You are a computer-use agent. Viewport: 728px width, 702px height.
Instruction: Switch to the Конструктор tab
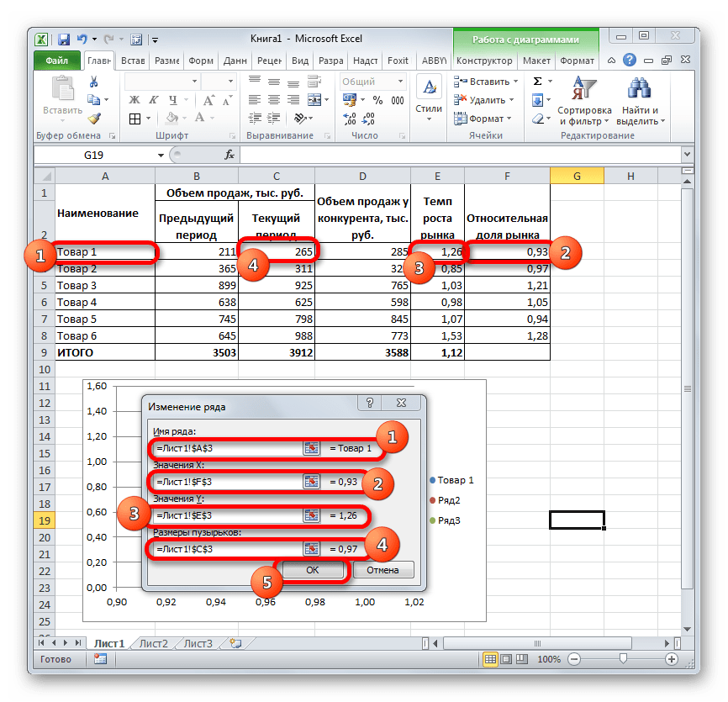tap(484, 61)
